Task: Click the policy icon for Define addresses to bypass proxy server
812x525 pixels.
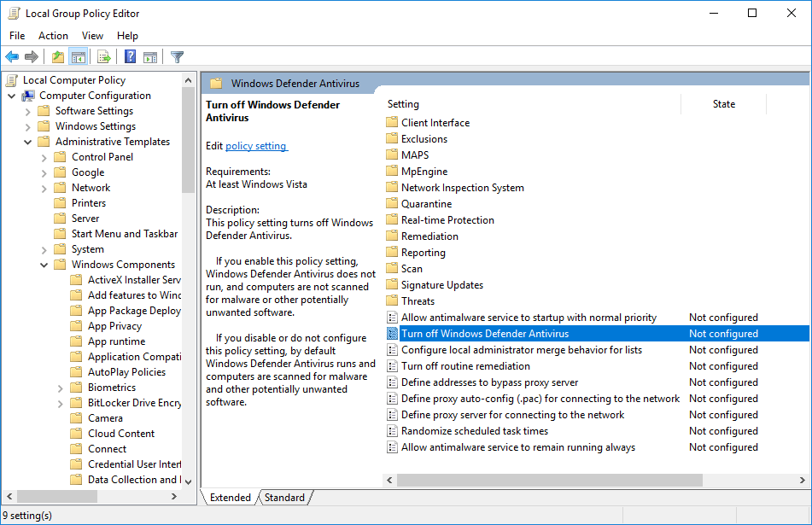Action: click(x=392, y=382)
